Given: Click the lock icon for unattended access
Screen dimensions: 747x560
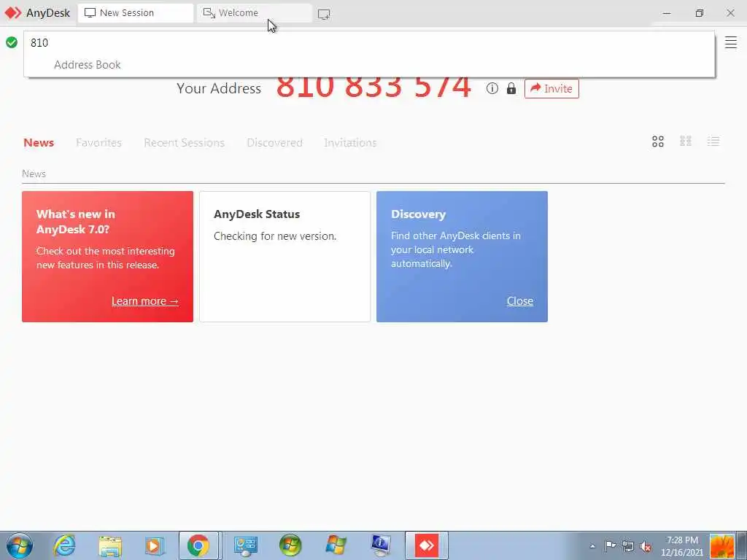Looking at the screenshot, I should pos(511,88).
